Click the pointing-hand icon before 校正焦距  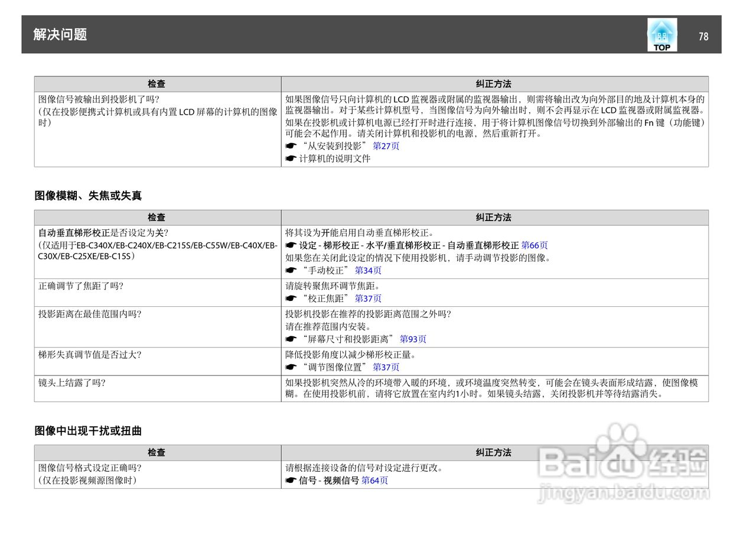(290, 299)
